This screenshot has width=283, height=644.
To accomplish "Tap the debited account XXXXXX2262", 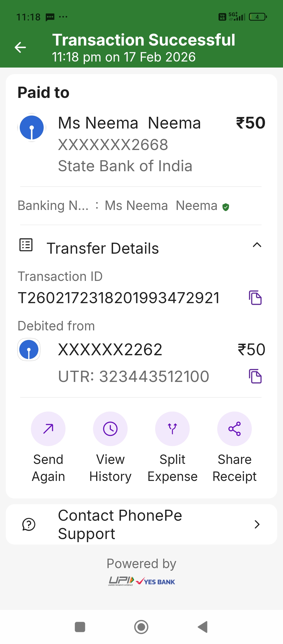I will click(110, 349).
